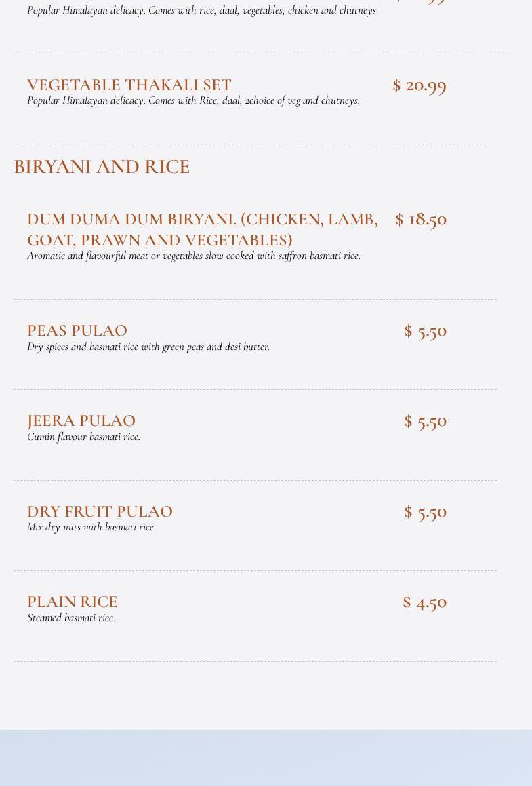The image size is (532, 786).
Task: Select the Peas Pulao menu item
Action: coord(77,330)
